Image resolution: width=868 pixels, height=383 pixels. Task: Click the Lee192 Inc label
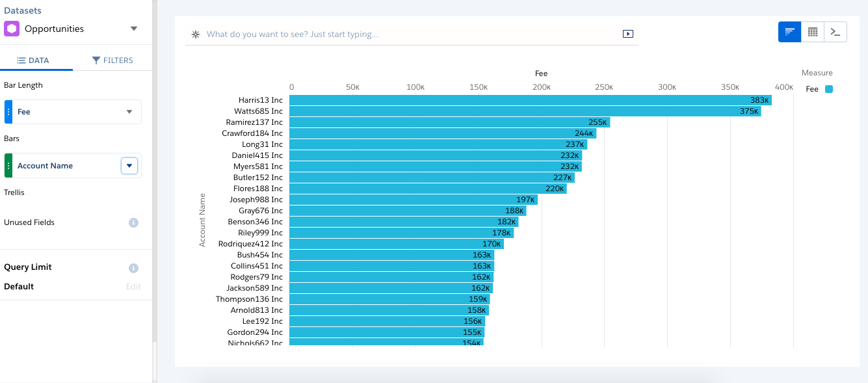pos(263,321)
